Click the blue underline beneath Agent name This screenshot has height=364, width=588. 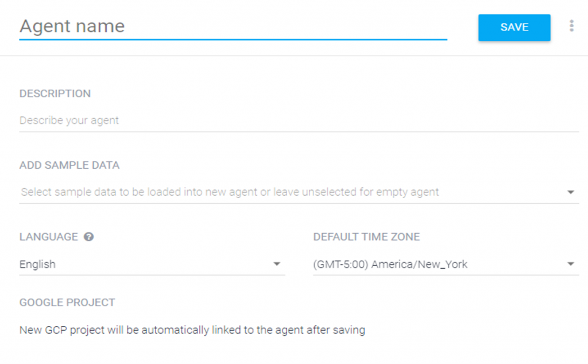[233, 39]
